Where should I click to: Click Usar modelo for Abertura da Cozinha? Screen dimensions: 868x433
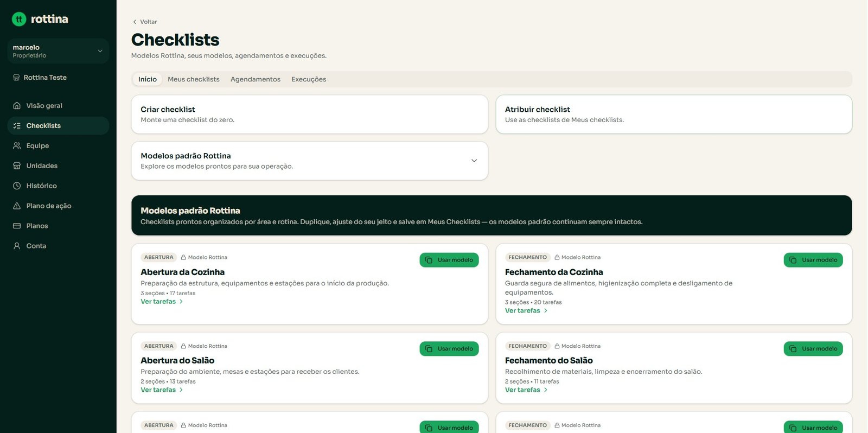(x=449, y=260)
